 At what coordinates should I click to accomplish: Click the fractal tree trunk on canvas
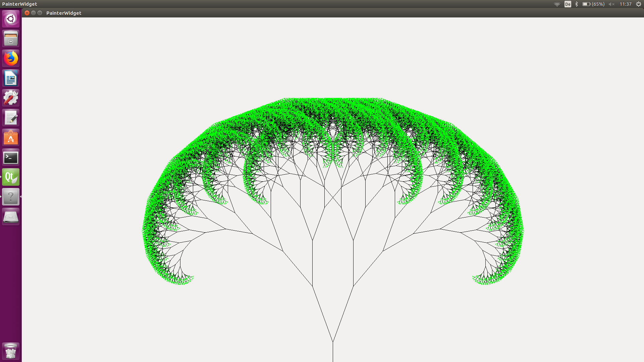click(x=333, y=352)
